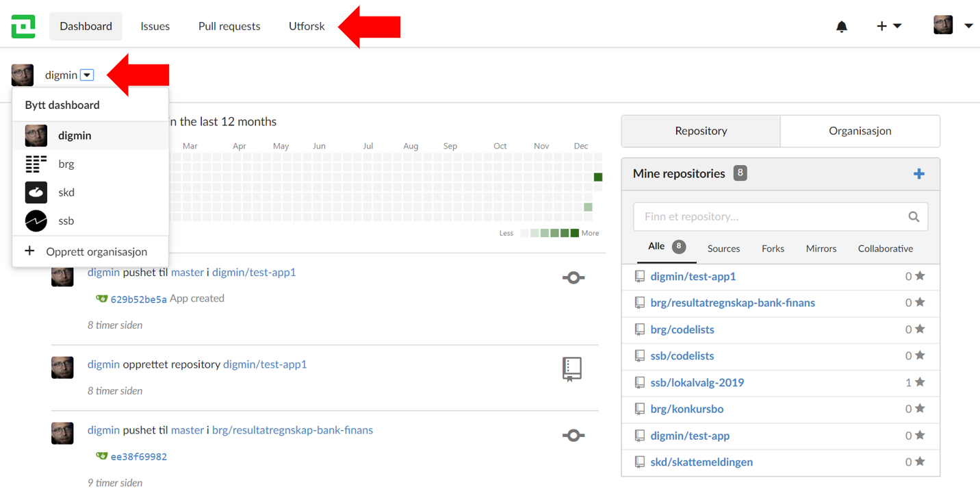Click the blue plus next to Mine repositories
This screenshot has height=500, width=980.
pos(918,174)
